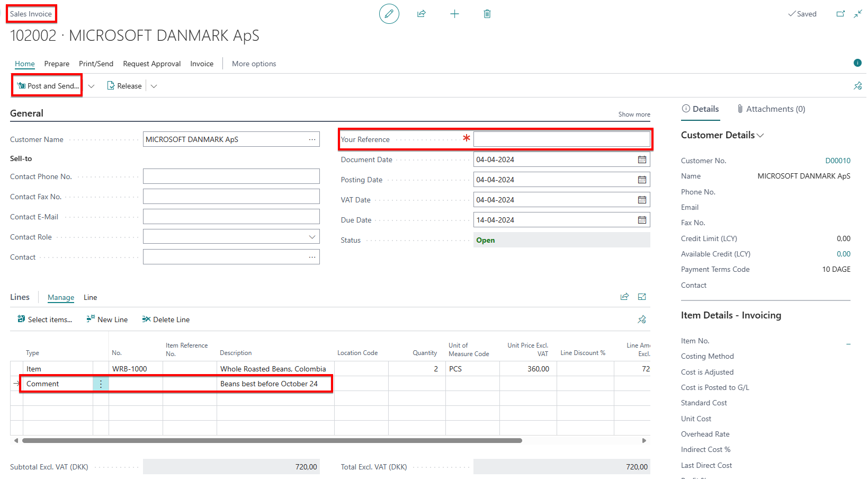Screen dimensions: 868x479
Task: Click Post and Send button
Action: (x=48, y=86)
